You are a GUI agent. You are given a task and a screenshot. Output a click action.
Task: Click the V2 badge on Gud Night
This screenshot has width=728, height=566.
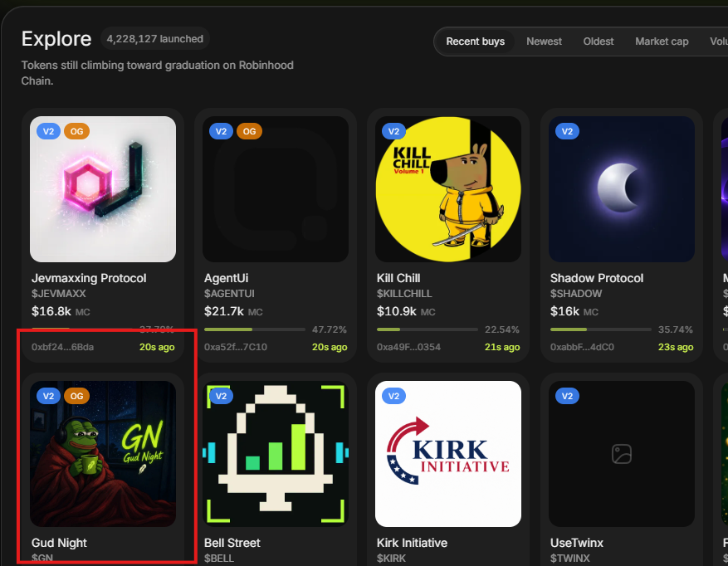click(x=48, y=396)
